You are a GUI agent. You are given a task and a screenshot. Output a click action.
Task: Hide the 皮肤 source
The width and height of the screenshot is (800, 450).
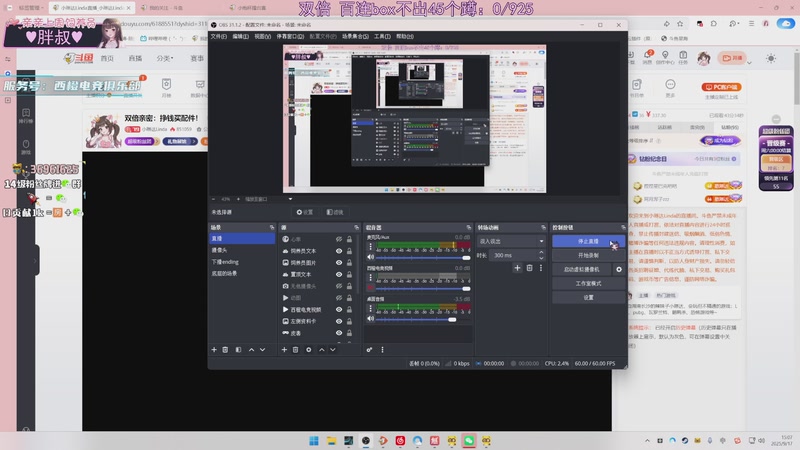339,333
